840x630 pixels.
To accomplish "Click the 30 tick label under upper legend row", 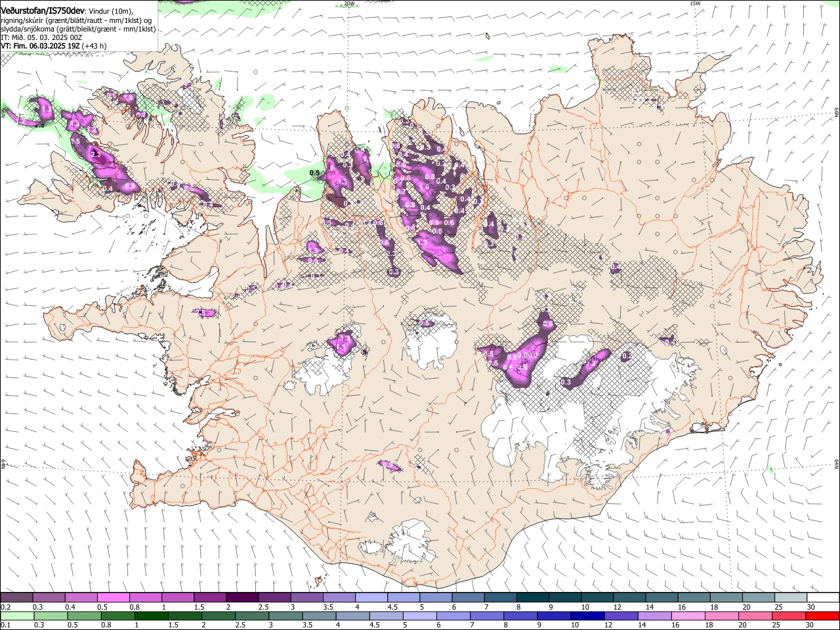I will (x=811, y=607).
